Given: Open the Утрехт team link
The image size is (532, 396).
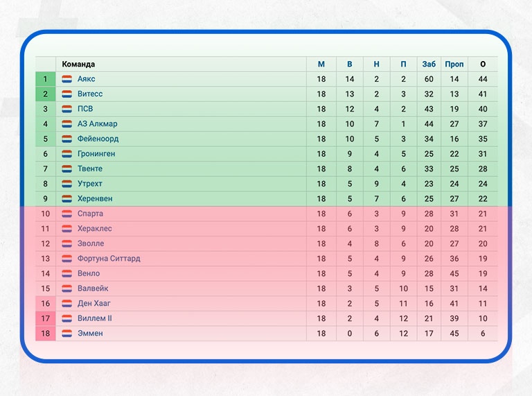Looking at the screenshot, I should point(90,184).
